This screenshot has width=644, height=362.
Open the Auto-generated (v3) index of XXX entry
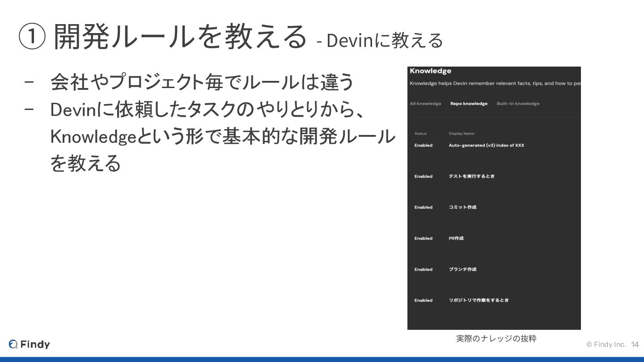(486, 145)
